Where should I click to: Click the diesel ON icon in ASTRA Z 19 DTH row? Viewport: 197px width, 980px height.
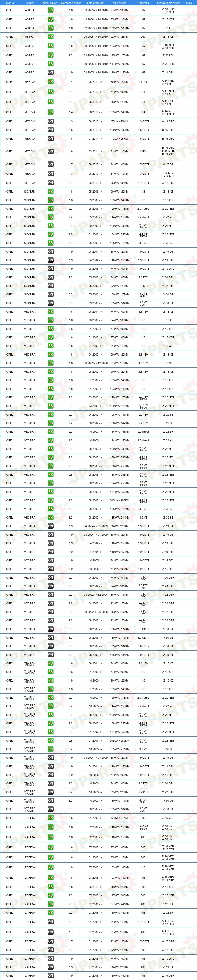click(50, 72)
